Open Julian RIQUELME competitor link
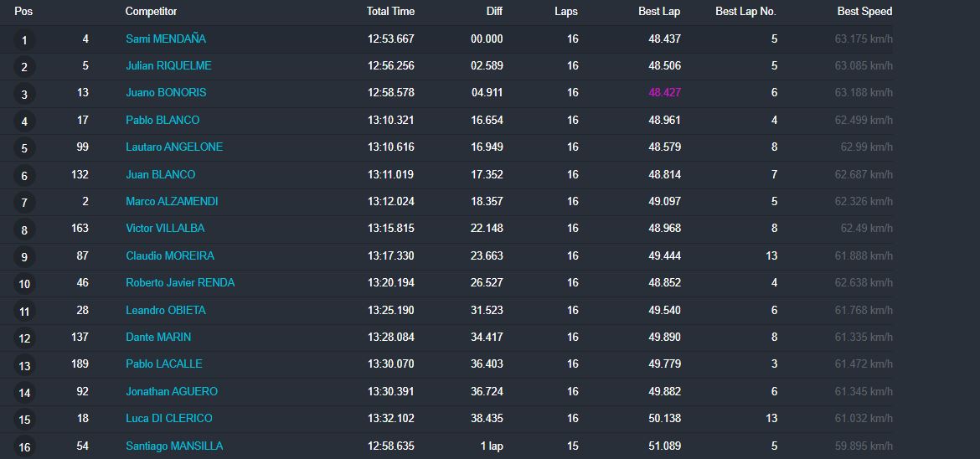The width and height of the screenshot is (980, 459). 168,65
